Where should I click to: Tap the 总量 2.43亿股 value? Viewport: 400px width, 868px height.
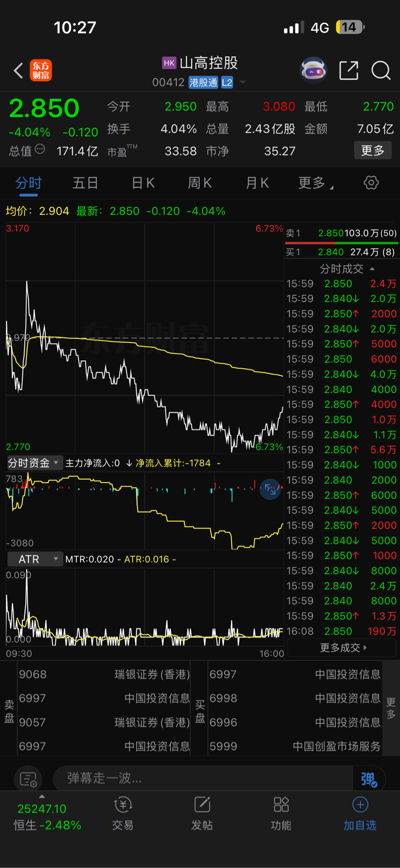pos(270,129)
